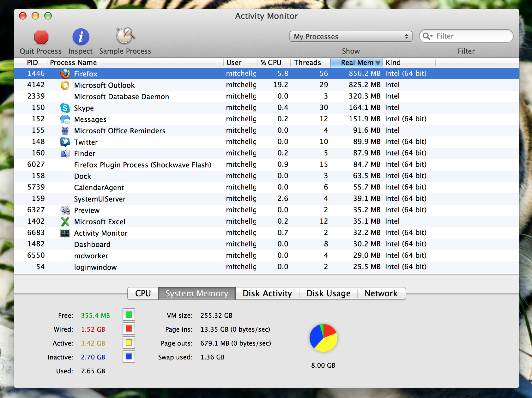Viewport: 532px width, 398px height.
Task: Click the Preview app icon
Action: 65,210
